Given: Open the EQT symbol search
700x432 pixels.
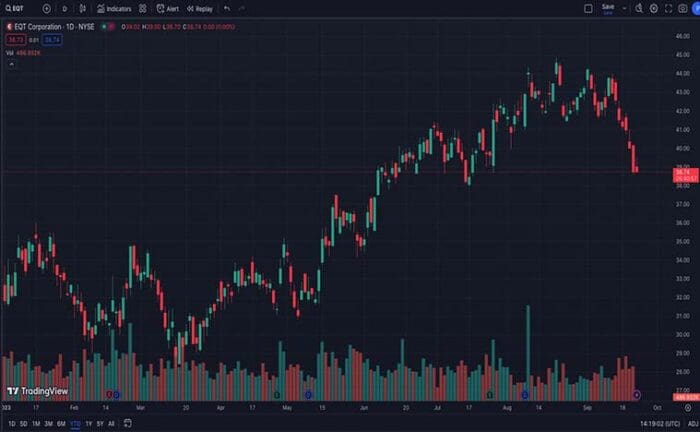Looking at the screenshot, I should point(15,8).
